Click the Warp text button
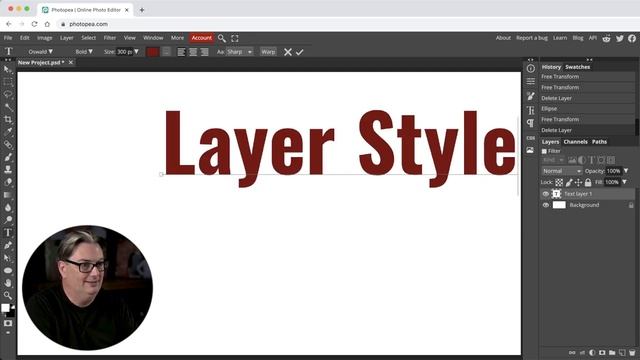The width and height of the screenshot is (640, 360). (x=268, y=52)
